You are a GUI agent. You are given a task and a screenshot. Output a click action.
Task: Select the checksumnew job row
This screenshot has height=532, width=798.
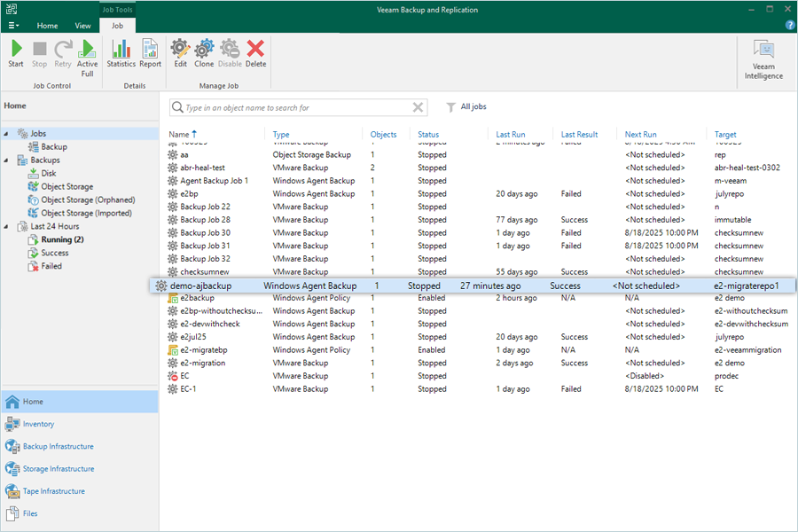479,272
